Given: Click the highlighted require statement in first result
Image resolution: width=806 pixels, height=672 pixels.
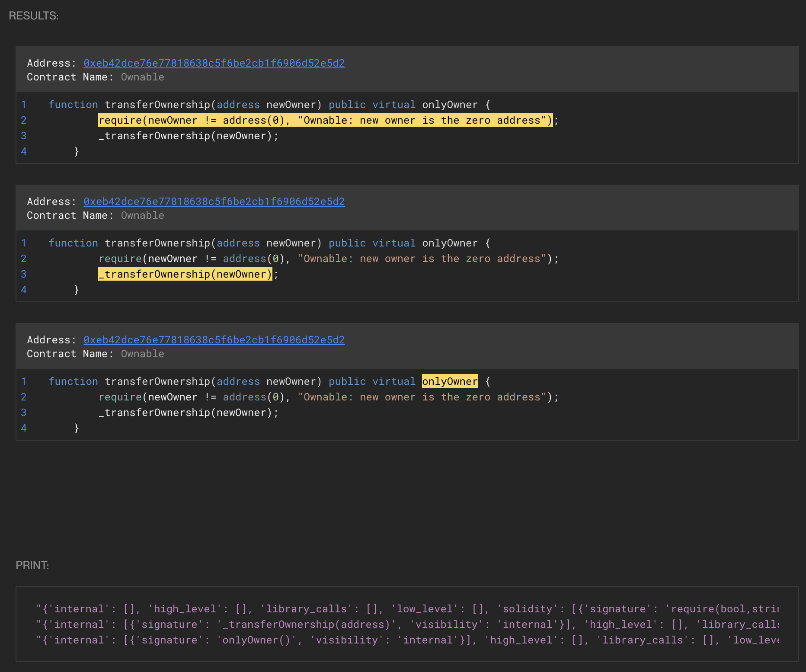Looking at the screenshot, I should tap(325, 120).
